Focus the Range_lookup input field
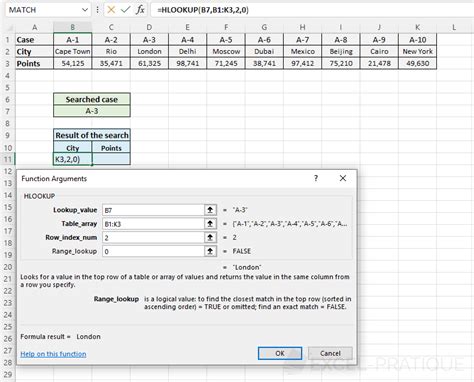The image size is (474, 382). pos(153,251)
